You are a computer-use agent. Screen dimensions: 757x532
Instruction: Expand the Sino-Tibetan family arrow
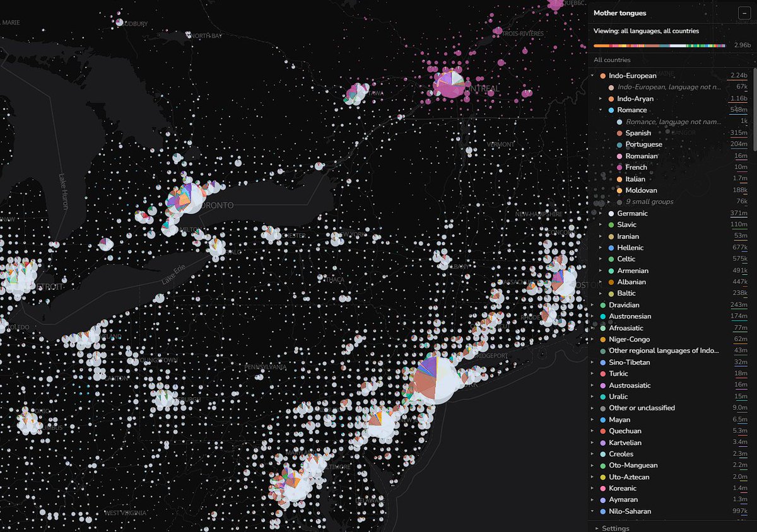[593, 362]
